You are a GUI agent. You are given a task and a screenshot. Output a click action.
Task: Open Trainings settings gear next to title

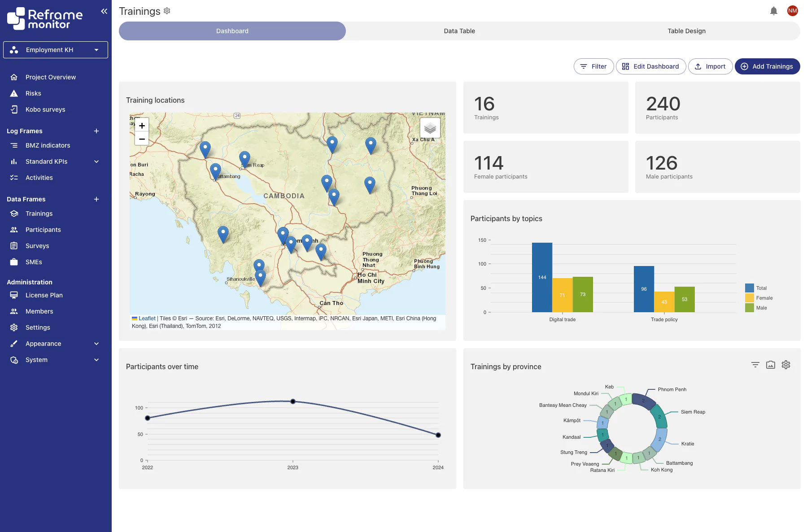pyautogui.click(x=167, y=11)
